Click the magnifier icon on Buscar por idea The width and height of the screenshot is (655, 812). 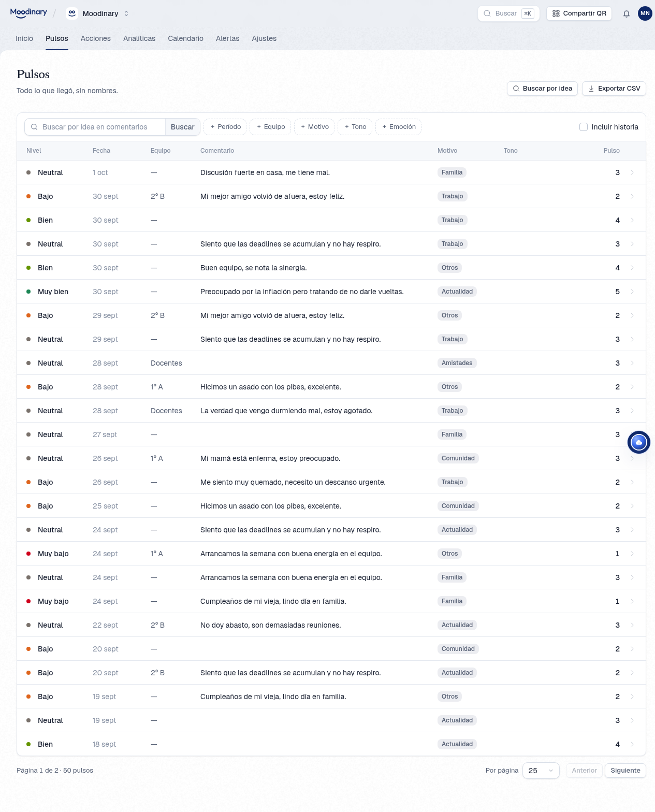(516, 89)
